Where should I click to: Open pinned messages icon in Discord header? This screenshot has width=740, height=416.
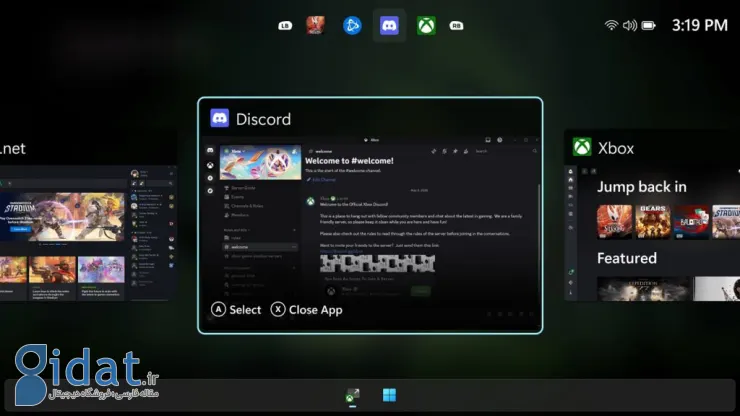tap(455, 151)
